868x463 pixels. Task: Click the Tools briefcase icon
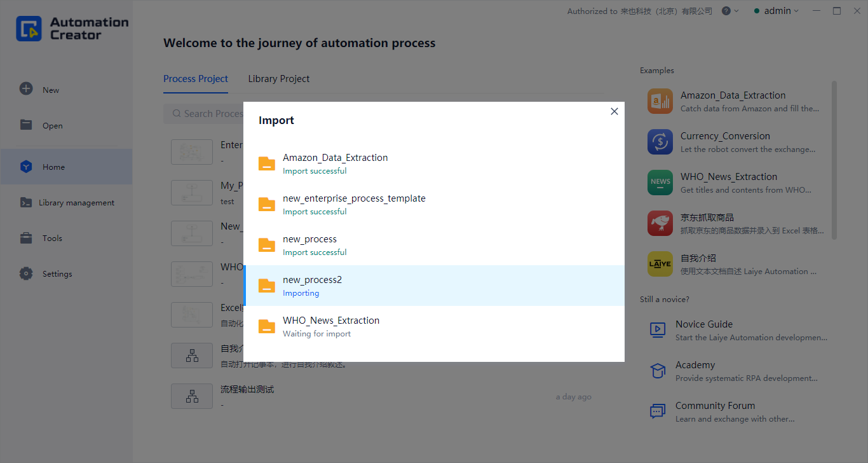coord(26,238)
